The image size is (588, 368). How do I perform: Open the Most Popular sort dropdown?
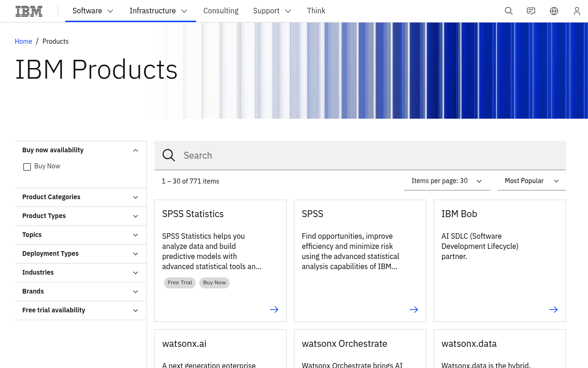tap(531, 181)
